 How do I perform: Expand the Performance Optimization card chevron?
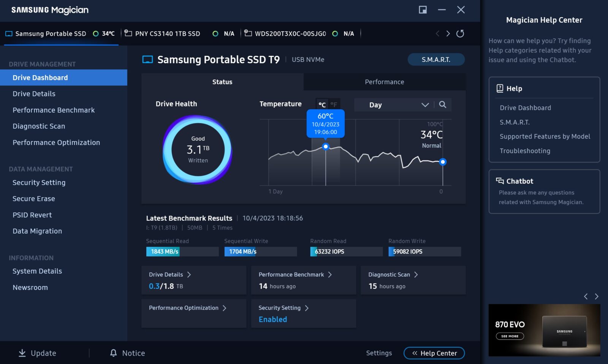pyautogui.click(x=225, y=308)
